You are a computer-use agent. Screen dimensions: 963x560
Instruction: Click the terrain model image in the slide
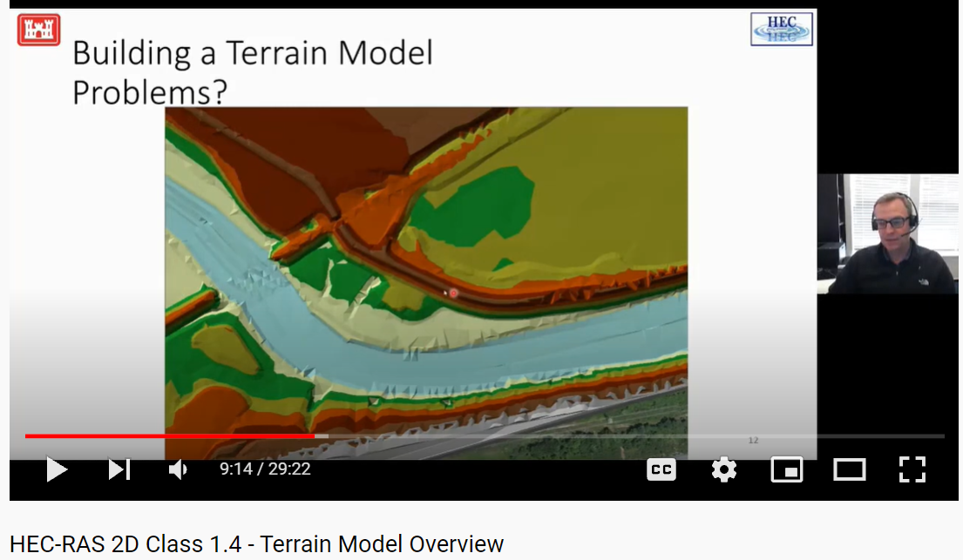(426, 282)
